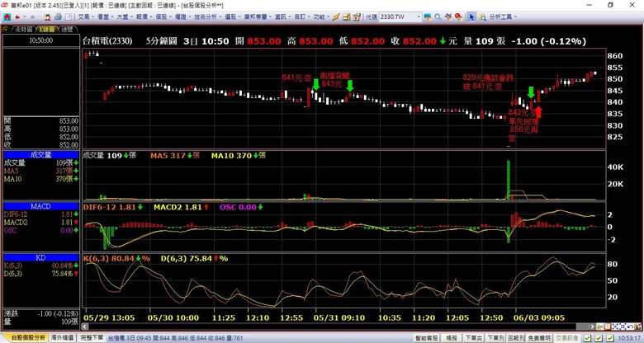
Task: Click the lightning quick-order icon
Action: 336,16
